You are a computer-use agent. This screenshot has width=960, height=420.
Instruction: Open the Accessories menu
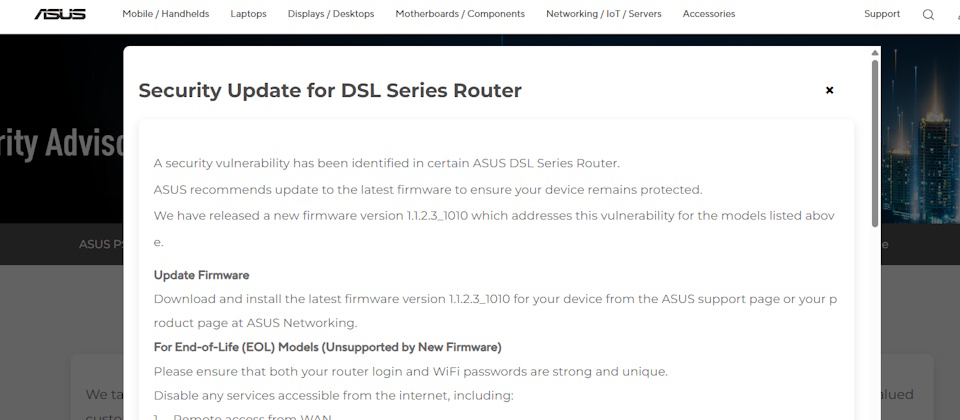[x=709, y=14]
